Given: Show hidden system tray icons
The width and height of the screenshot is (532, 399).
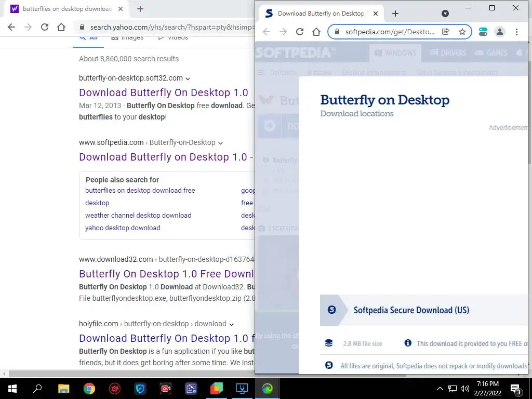Looking at the screenshot, I should pos(440,389).
